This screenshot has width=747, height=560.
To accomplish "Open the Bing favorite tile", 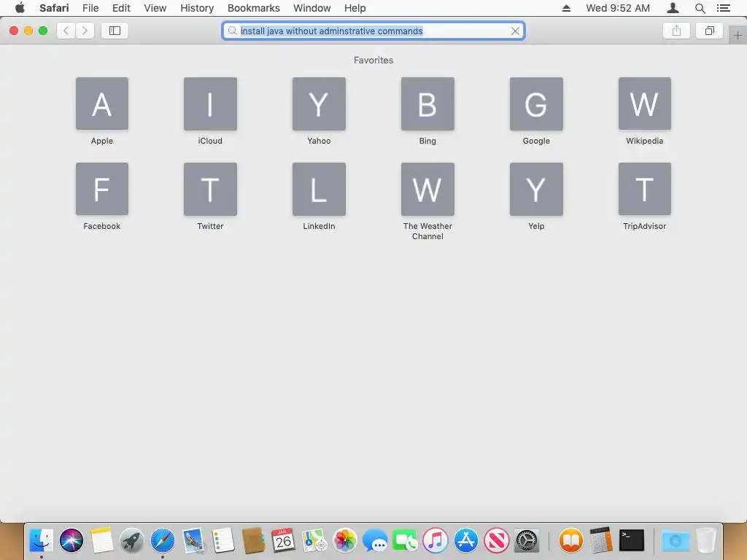I will [427, 104].
